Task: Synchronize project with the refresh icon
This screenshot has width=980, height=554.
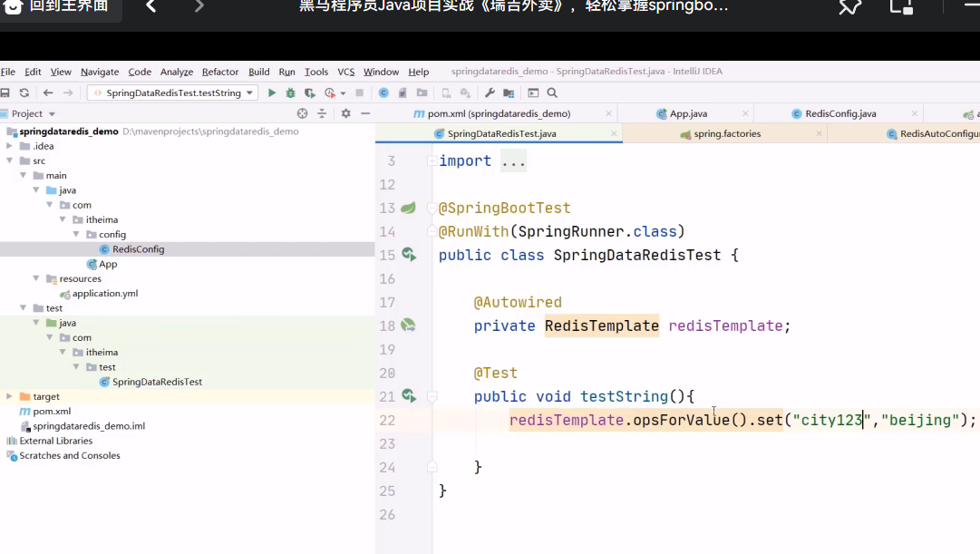Action: pyautogui.click(x=24, y=92)
